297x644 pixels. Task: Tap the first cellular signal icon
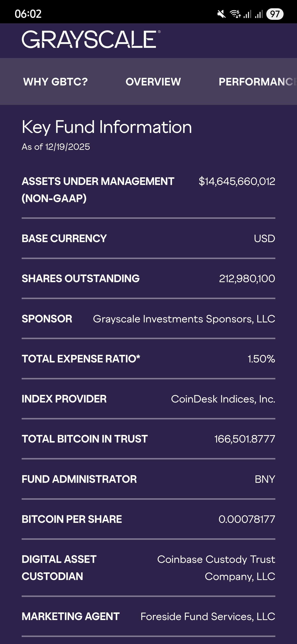(247, 14)
